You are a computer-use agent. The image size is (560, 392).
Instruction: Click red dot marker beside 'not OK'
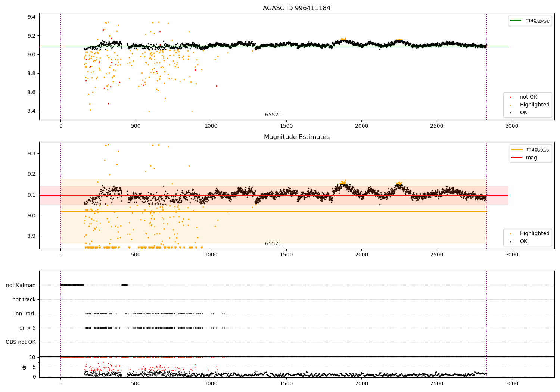(x=511, y=97)
